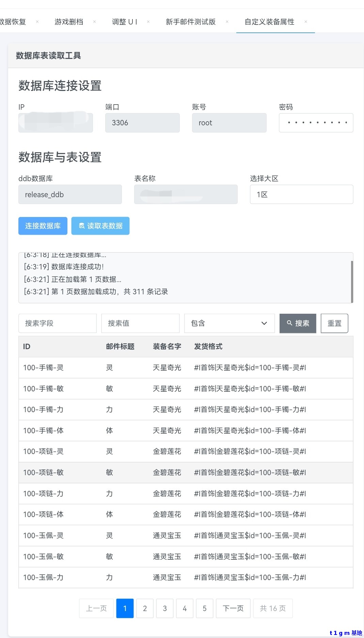Click the magnifier icon in 搜索 button
This screenshot has width=364, height=638.
[289, 323]
